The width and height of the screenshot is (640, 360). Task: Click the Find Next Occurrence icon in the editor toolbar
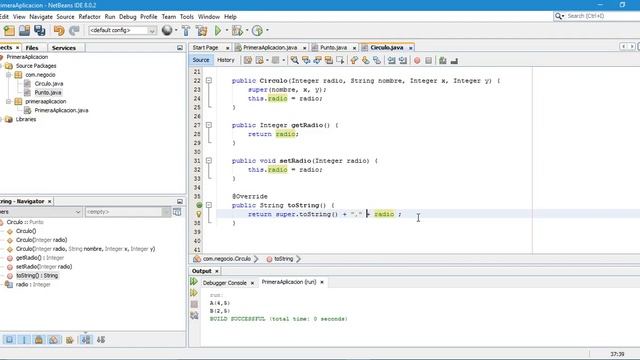(317, 60)
